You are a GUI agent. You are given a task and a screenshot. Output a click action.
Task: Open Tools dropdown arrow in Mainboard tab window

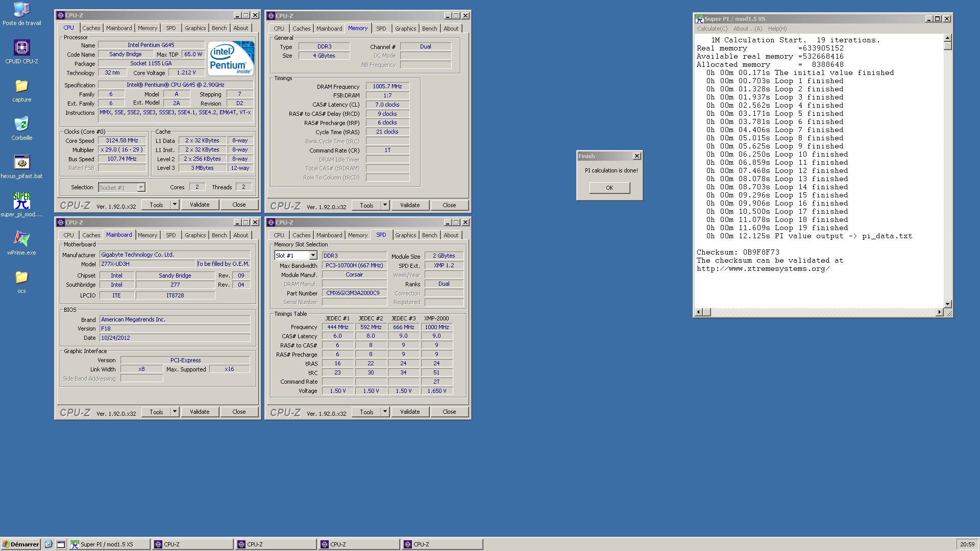pos(175,412)
